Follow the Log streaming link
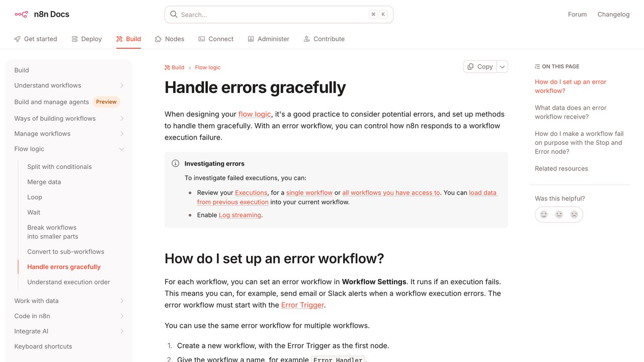Image resolution: width=644 pixels, height=362 pixels. pyautogui.click(x=240, y=215)
